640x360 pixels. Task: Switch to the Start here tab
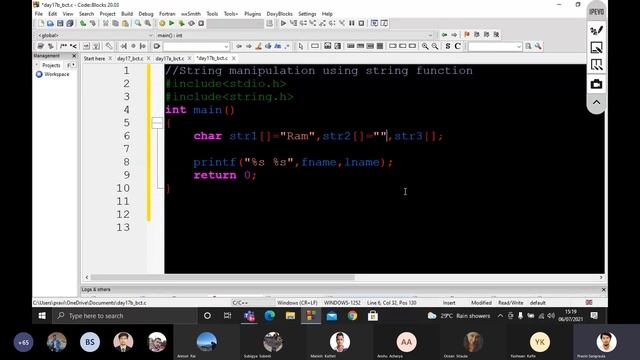[94, 59]
